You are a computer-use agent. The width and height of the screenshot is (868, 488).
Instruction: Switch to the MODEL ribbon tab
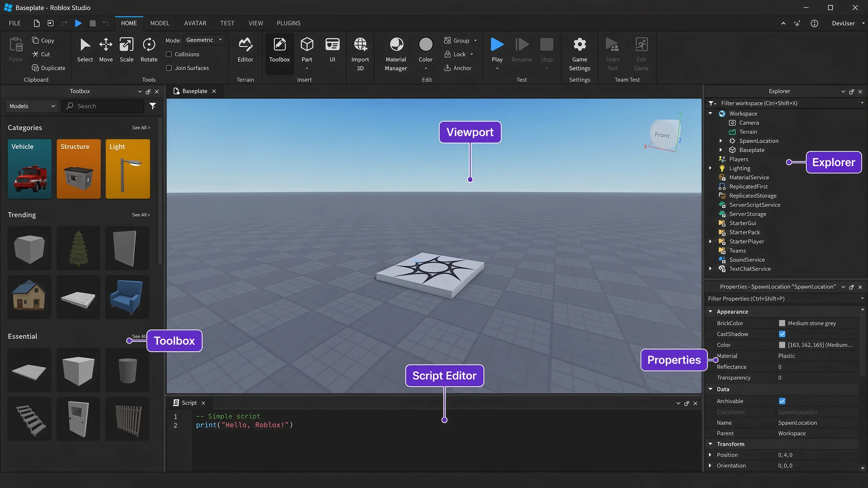click(x=160, y=23)
